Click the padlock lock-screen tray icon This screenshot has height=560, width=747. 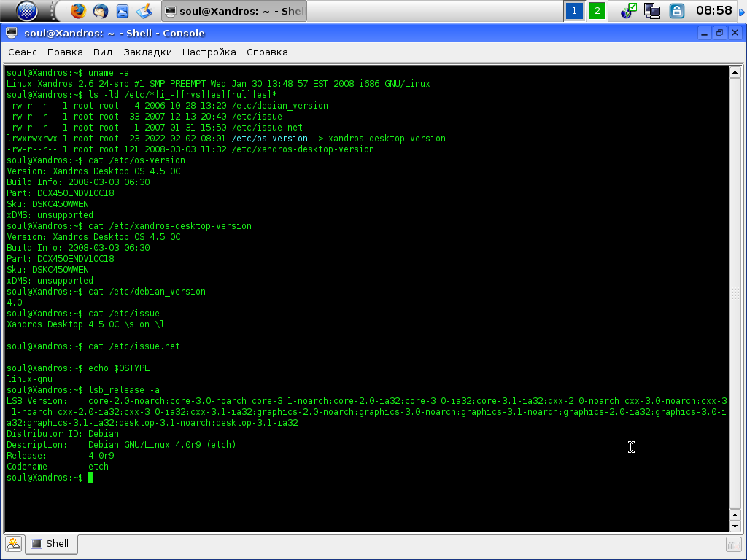click(676, 10)
